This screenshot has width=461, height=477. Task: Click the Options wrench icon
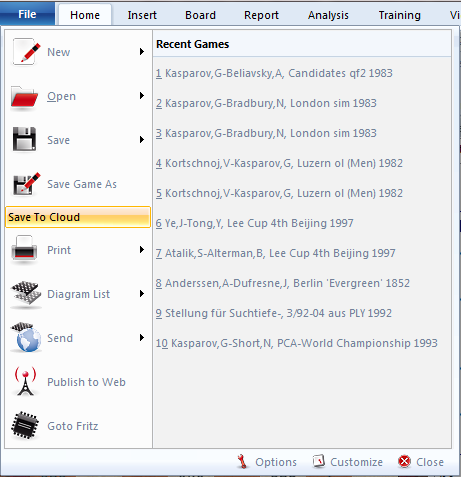click(242, 462)
